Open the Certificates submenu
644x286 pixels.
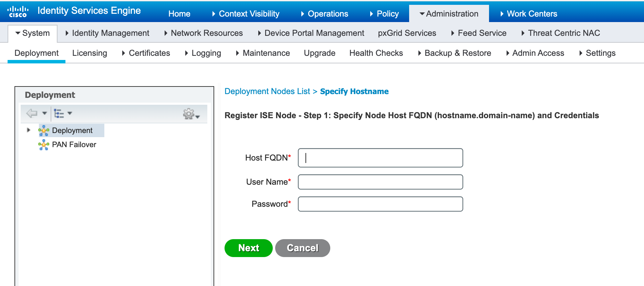coord(146,53)
